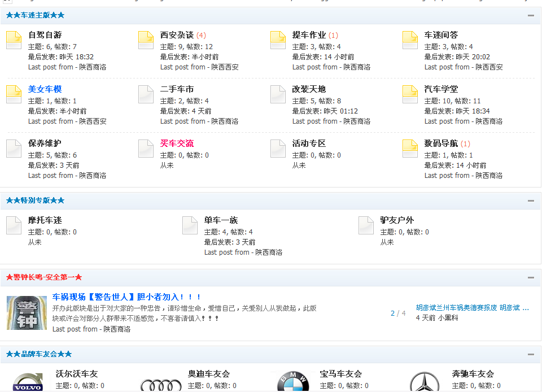Collapse the ★★特别专版★★ section
The height and width of the screenshot is (392, 542).
(531, 201)
